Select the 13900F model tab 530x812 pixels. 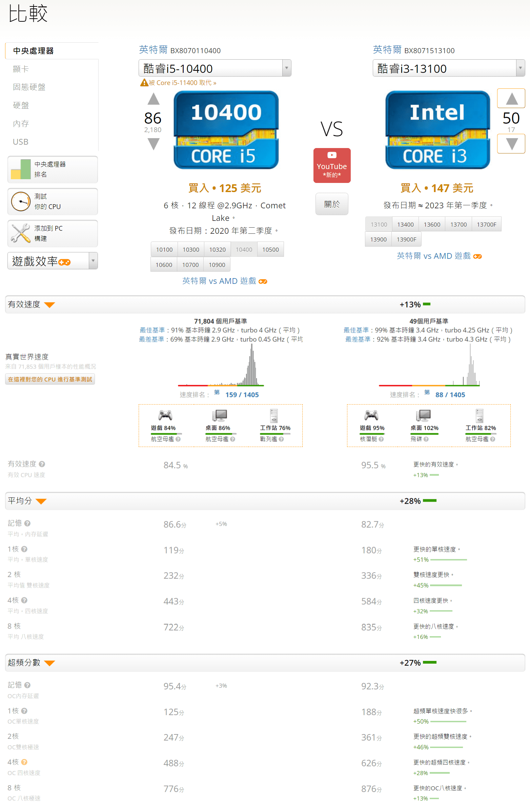(x=406, y=240)
